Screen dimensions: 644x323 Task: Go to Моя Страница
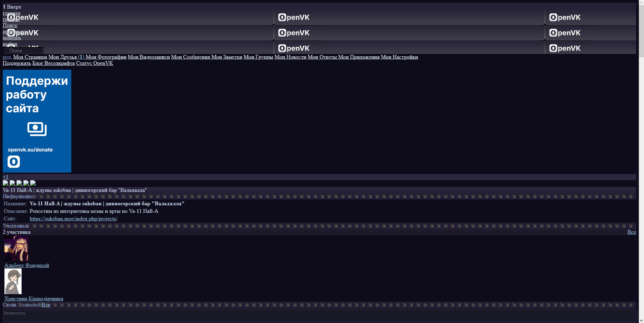point(30,57)
